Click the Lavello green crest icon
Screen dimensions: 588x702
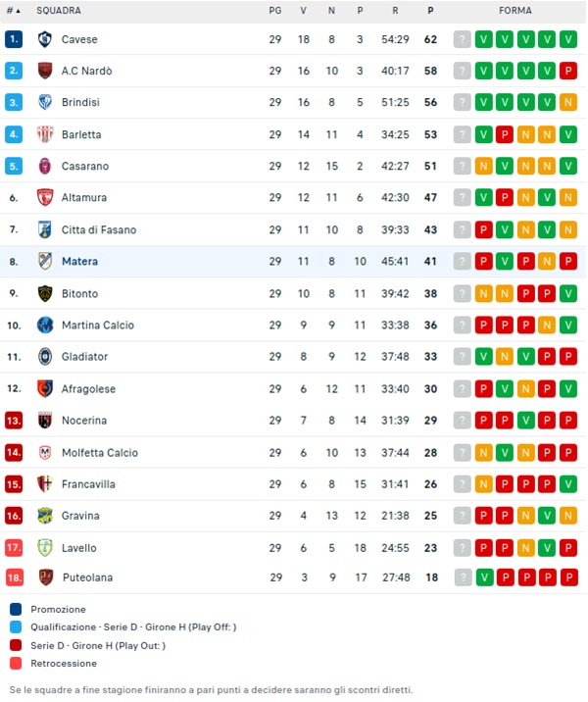pyautogui.click(x=45, y=548)
